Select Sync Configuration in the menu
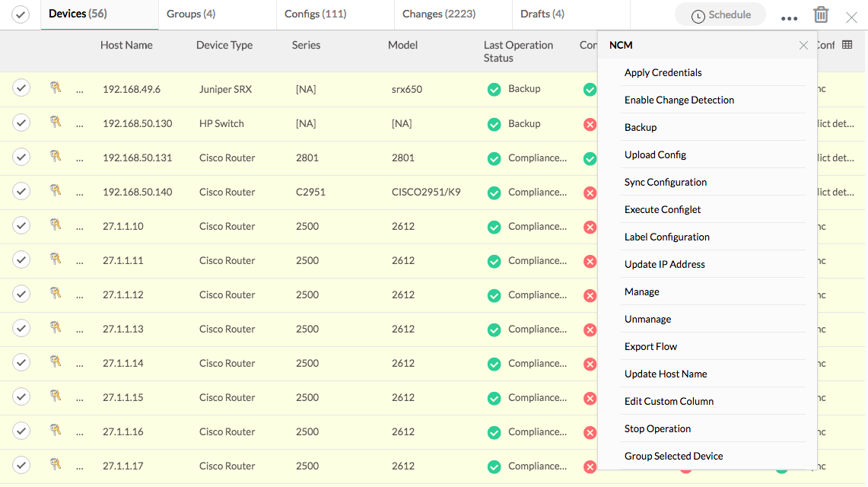This screenshot has height=487, width=868. [x=666, y=182]
